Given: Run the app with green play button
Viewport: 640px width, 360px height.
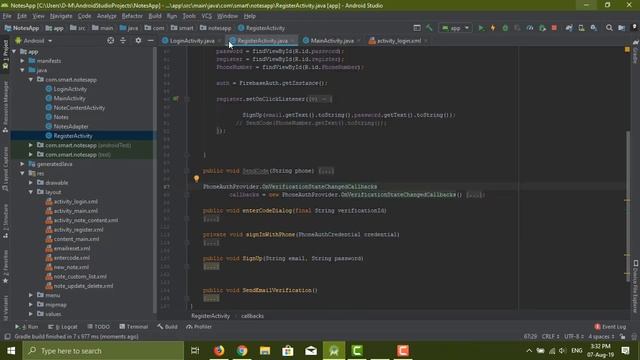Looking at the screenshot, I should click(x=481, y=28).
